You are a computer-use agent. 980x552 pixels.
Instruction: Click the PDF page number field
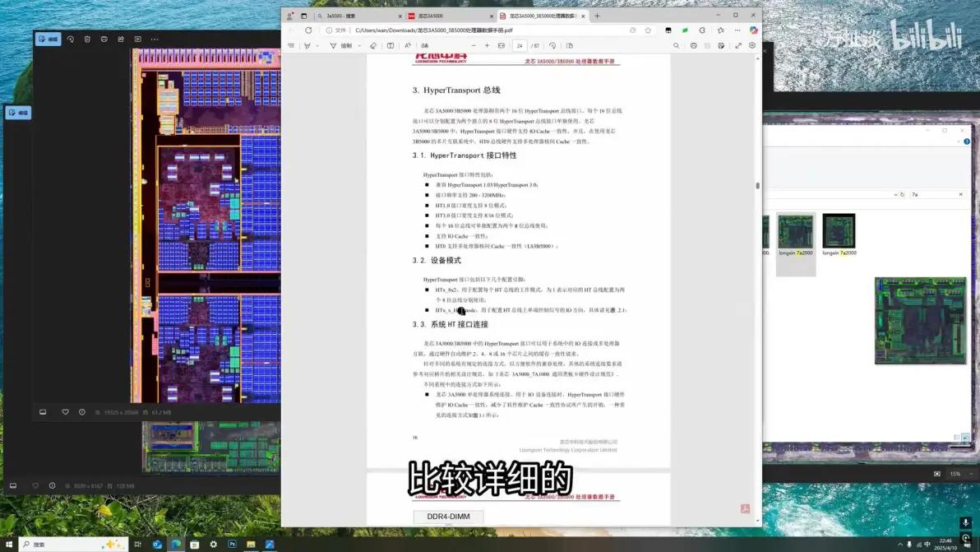coord(520,45)
